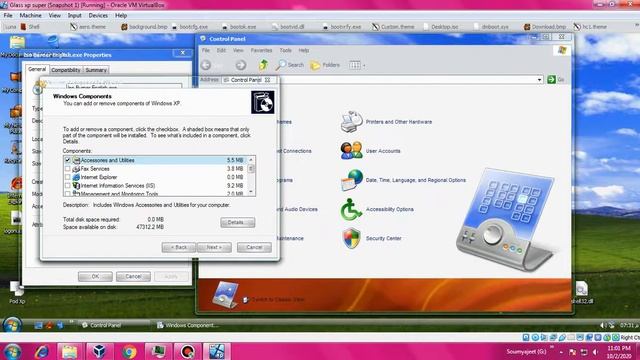Click the Back button in the wizard
Screen dimensions: 640x360
(x=179, y=247)
